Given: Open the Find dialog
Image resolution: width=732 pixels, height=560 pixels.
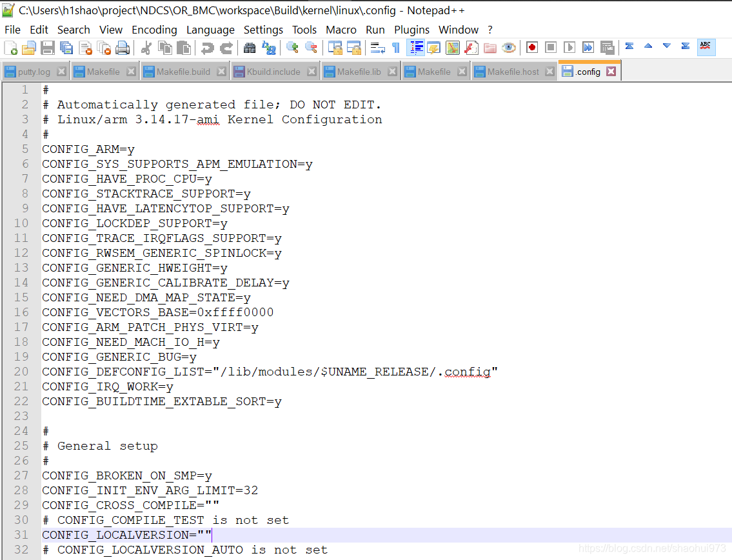Looking at the screenshot, I should coord(249,48).
